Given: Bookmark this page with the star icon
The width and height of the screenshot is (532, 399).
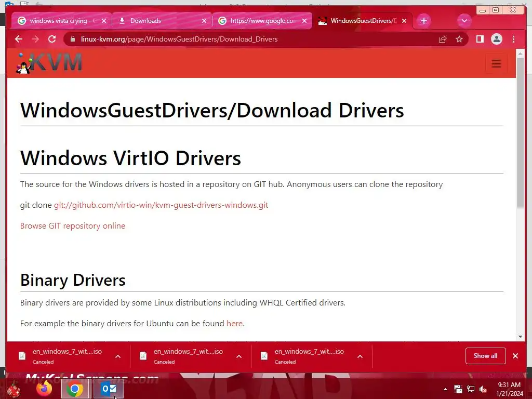Looking at the screenshot, I should (459, 39).
